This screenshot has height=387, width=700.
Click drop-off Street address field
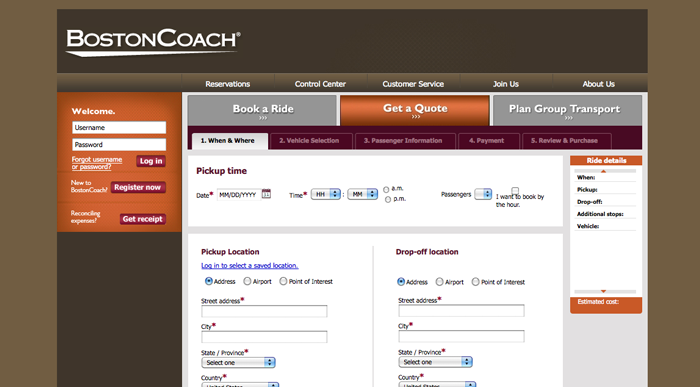click(x=461, y=311)
